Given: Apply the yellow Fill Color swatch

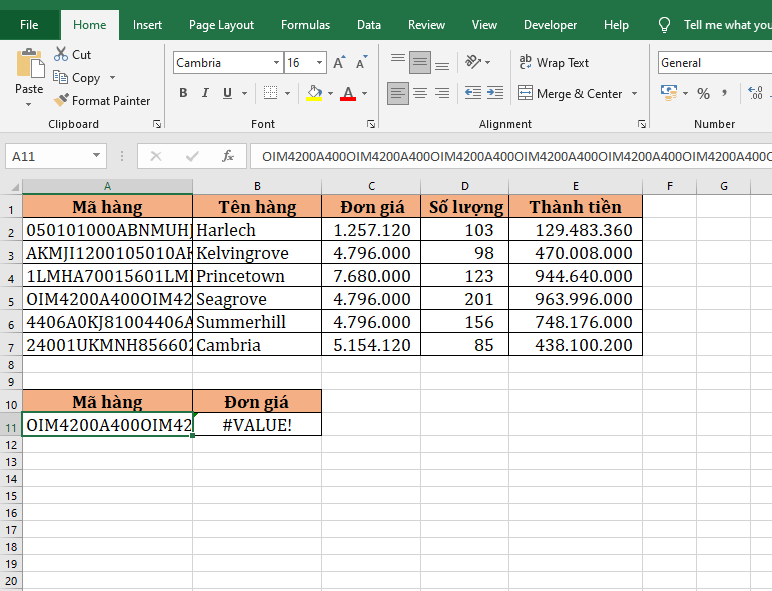Looking at the screenshot, I should pos(314,94).
